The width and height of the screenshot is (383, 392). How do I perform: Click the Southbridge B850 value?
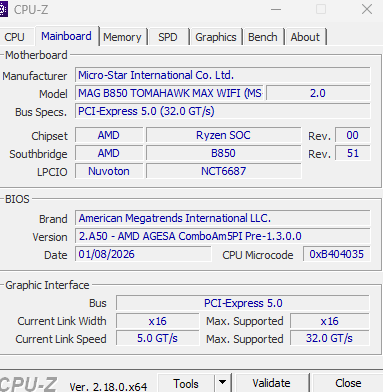223,153
